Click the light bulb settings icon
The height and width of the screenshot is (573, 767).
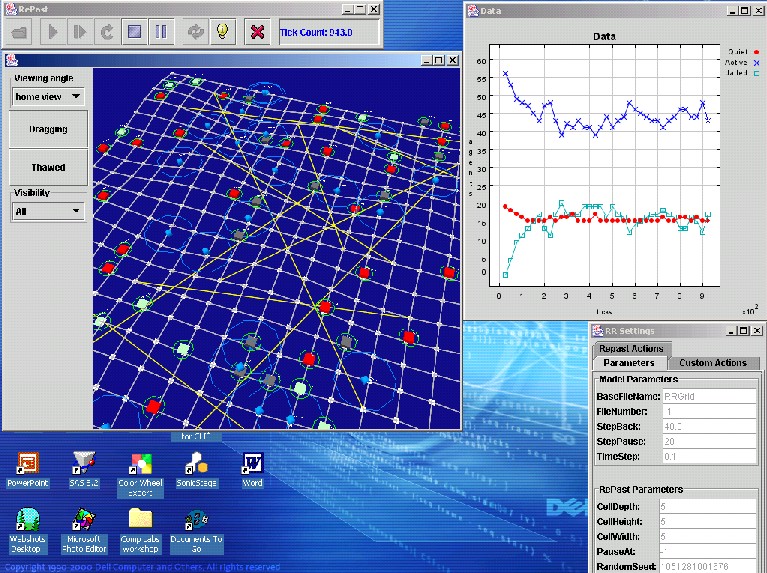coord(223,32)
